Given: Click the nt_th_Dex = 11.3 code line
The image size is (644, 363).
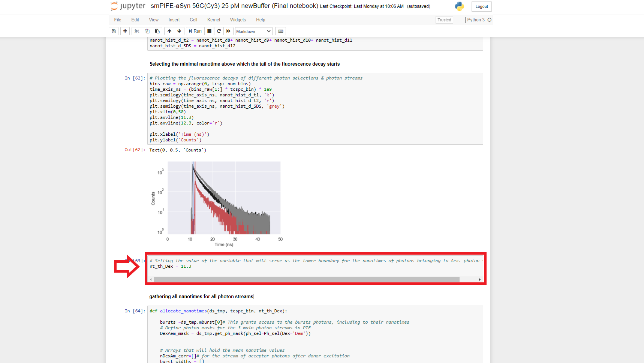Looking at the screenshot, I should pyautogui.click(x=171, y=266).
